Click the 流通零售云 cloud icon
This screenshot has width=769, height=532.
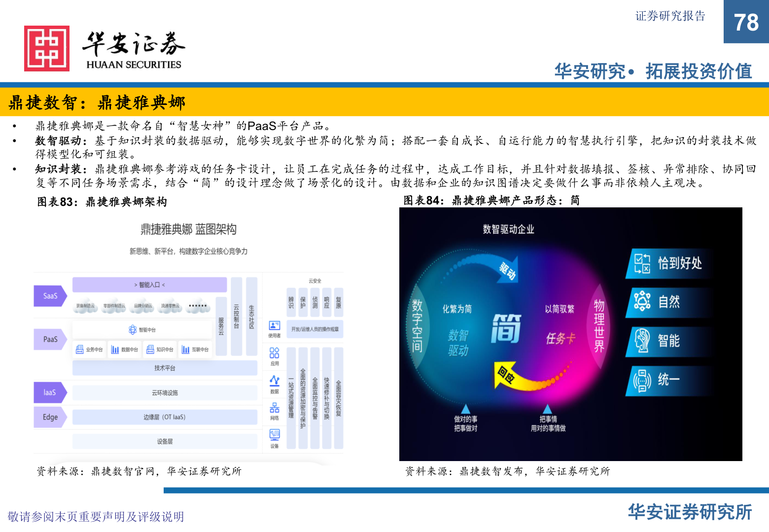[171, 305]
